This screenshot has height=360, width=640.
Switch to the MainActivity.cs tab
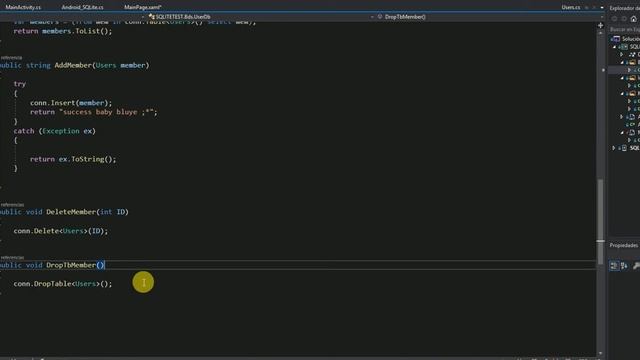click(23, 7)
